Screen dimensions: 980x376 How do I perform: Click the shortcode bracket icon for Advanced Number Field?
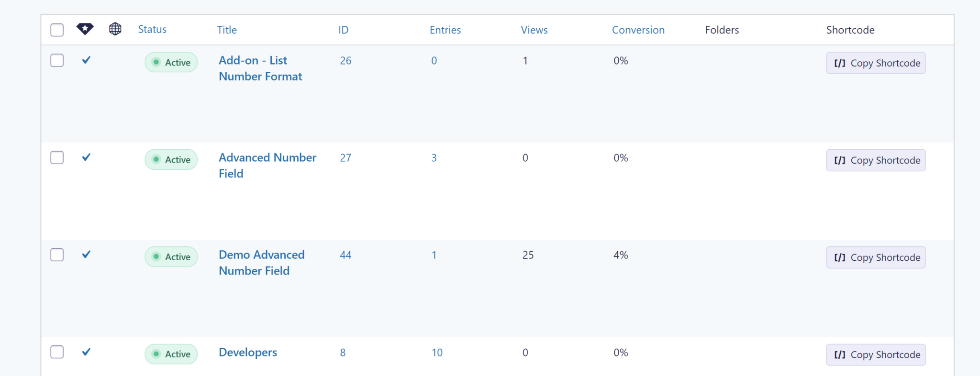840,160
